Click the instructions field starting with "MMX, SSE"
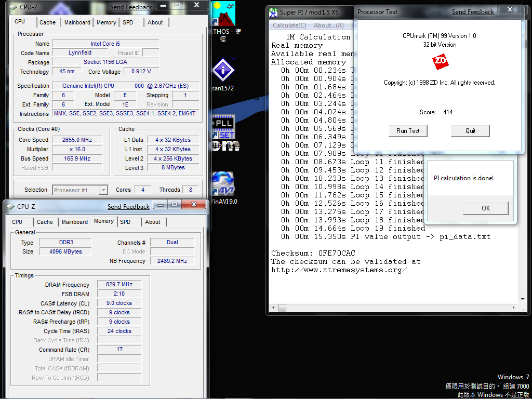 tap(126, 114)
